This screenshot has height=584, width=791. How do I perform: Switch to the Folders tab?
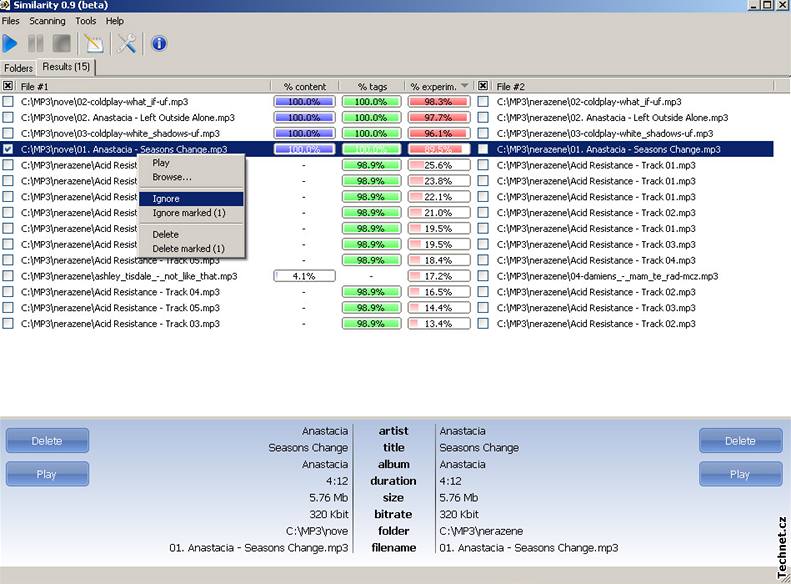click(18, 68)
